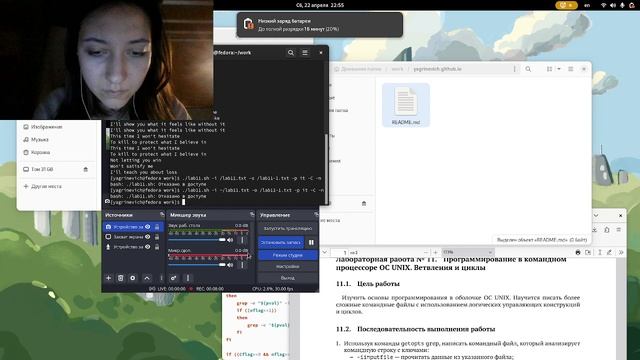Pop out the Микшер звука dock panel

coord(252,215)
